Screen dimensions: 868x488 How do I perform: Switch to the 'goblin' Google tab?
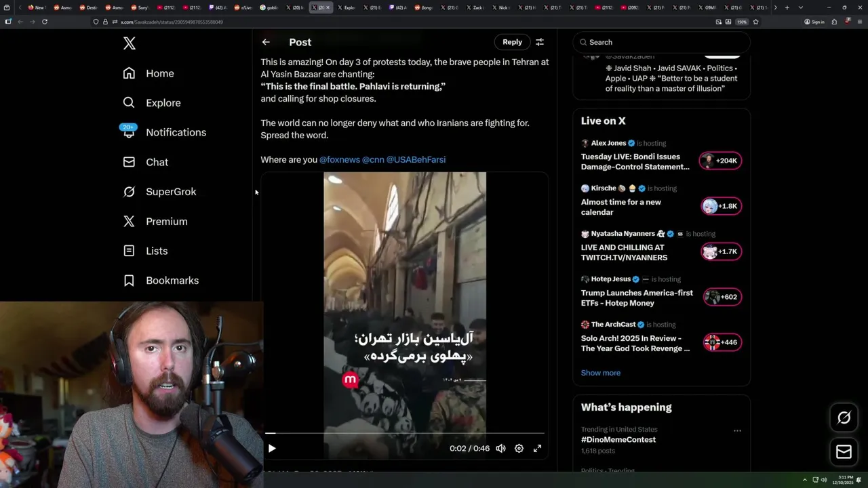coord(270,7)
